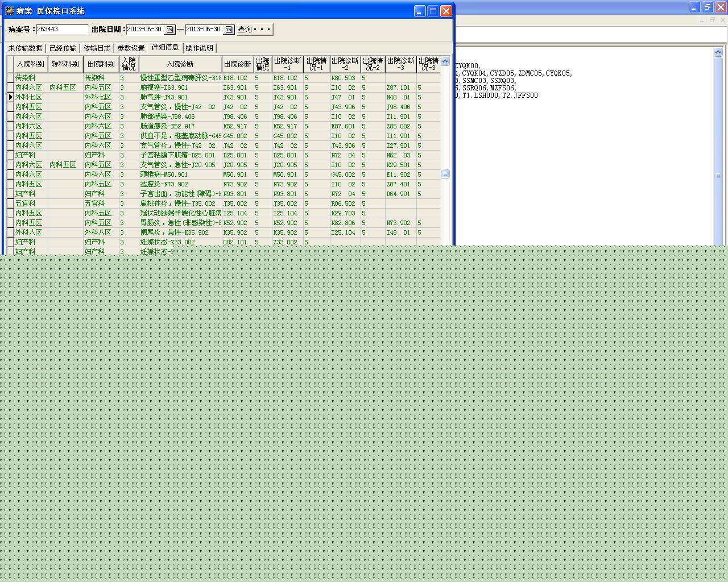Select the 胃肠炎，急性 diagnosis cell
728x582 pixels.
(180, 223)
